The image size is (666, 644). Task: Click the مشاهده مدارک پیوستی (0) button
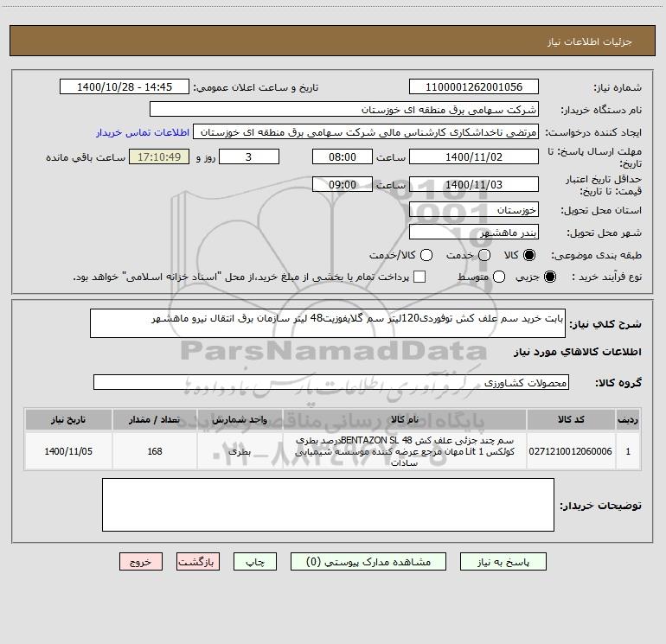coord(368,562)
